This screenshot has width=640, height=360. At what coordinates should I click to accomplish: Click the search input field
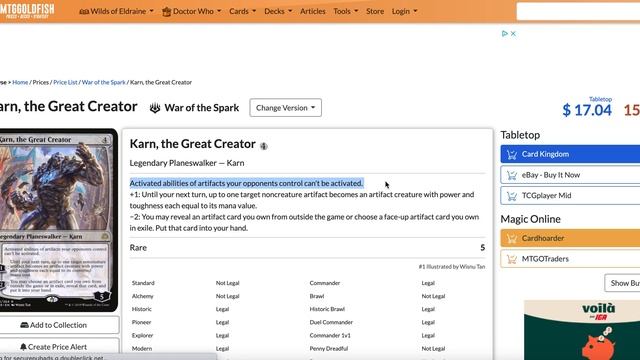click(578, 11)
